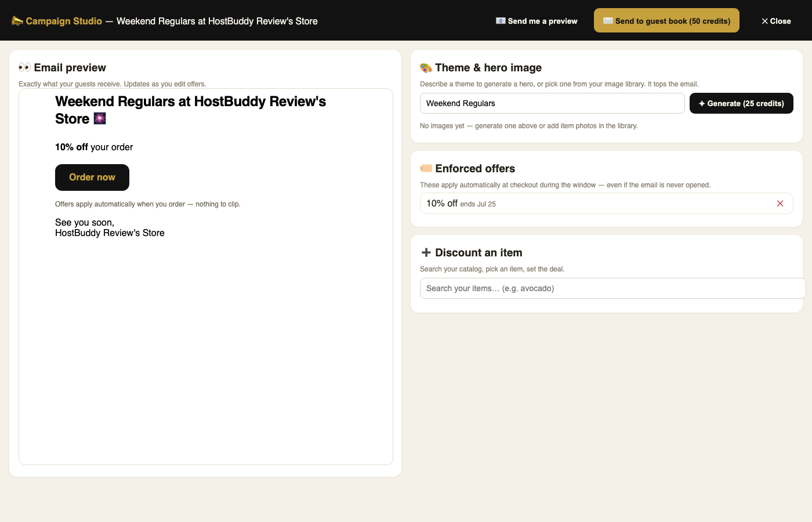812x522 pixels.
Task: Click the 'See you soon,' sign-off text
Action: (x=85, y=223)
